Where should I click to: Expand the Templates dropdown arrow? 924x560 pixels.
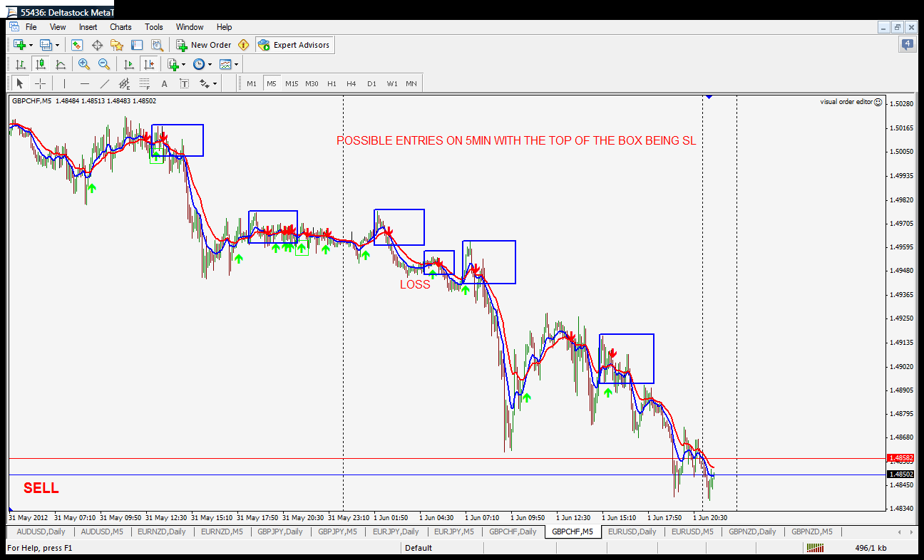pos(237,64)
